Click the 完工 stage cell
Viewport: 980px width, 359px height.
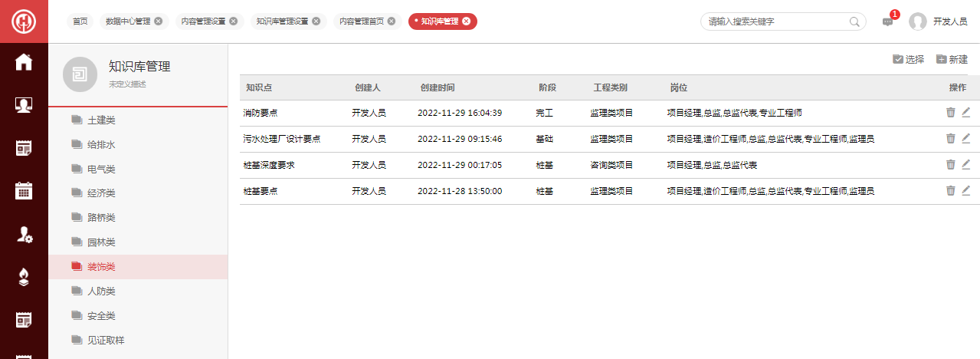pyautogui.click(x=544, y=113)
